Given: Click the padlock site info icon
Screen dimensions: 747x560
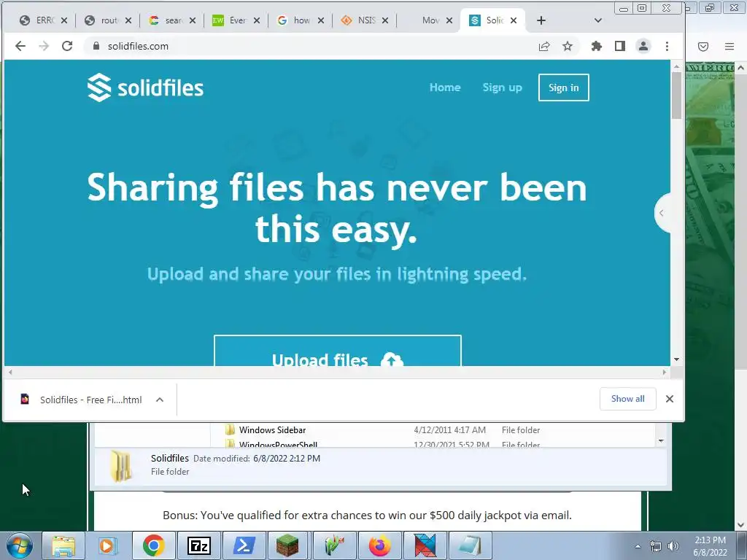Looking at the screenshot, I should [x=96, y=46].
